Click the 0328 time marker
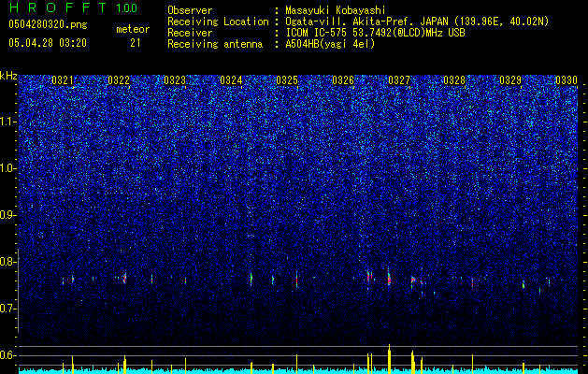 454,80
